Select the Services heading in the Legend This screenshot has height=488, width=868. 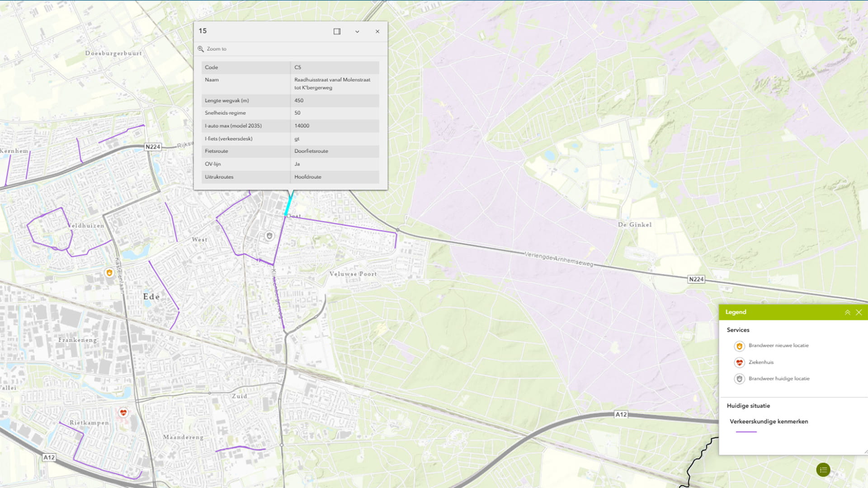(x=738, y=330)
